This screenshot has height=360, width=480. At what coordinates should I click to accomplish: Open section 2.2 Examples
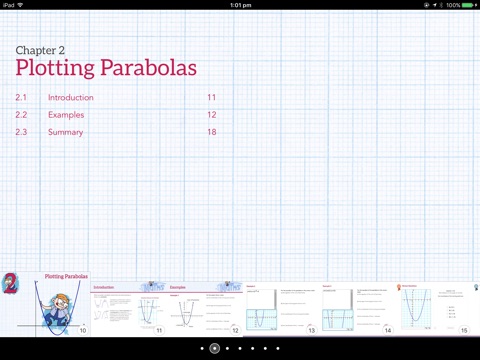(x=116, y=115)
